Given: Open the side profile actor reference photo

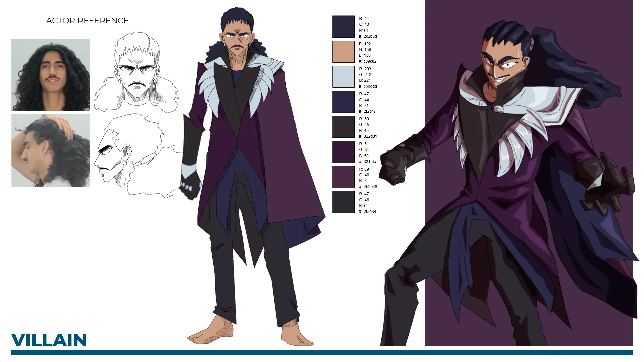Looking at the screenshot, I should pyautogui.click(x=50, y=150).
